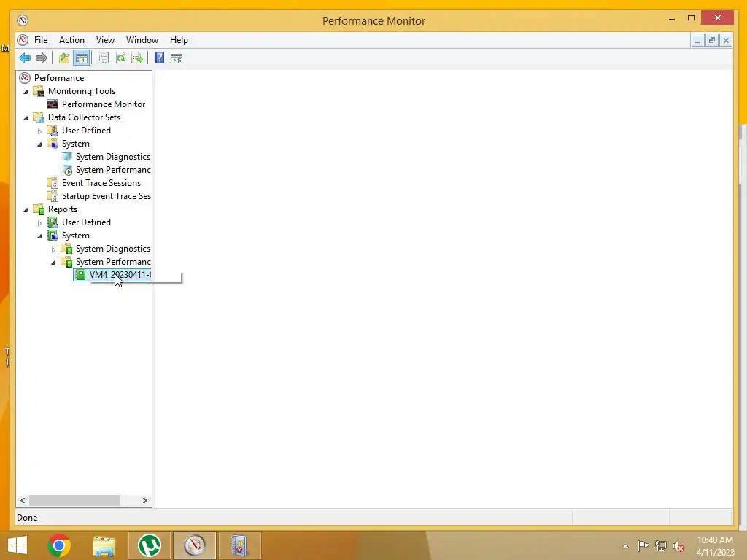747x560 pixels.
Task: Open the Window menu
Action: coord(142,40)
